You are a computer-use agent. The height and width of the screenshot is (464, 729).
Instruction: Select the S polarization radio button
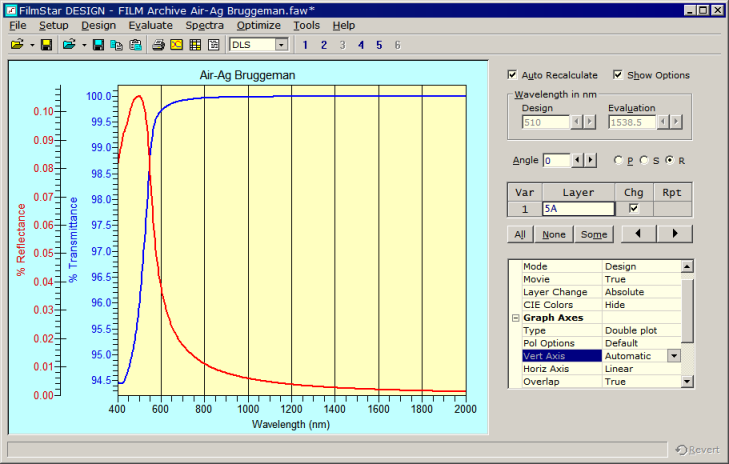tap(644, 160)
